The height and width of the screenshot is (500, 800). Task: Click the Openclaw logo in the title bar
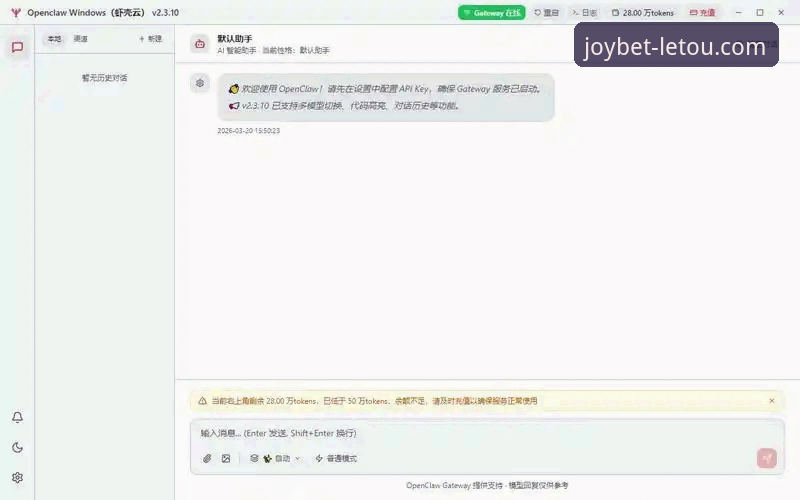click(x=16, y=13)
